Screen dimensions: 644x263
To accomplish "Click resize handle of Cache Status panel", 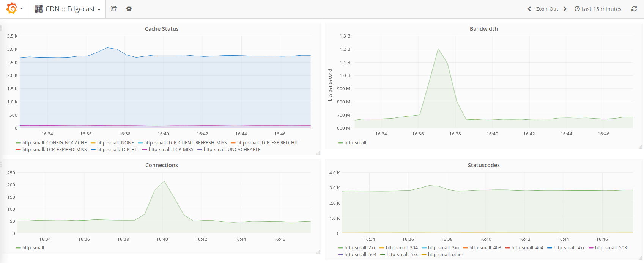I will 318,153.
